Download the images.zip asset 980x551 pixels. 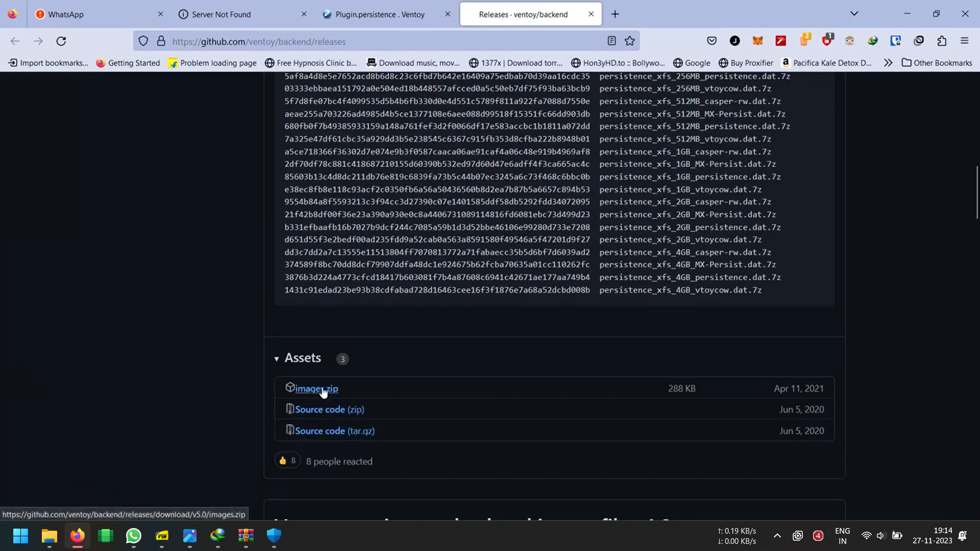(x=315, y=388)
